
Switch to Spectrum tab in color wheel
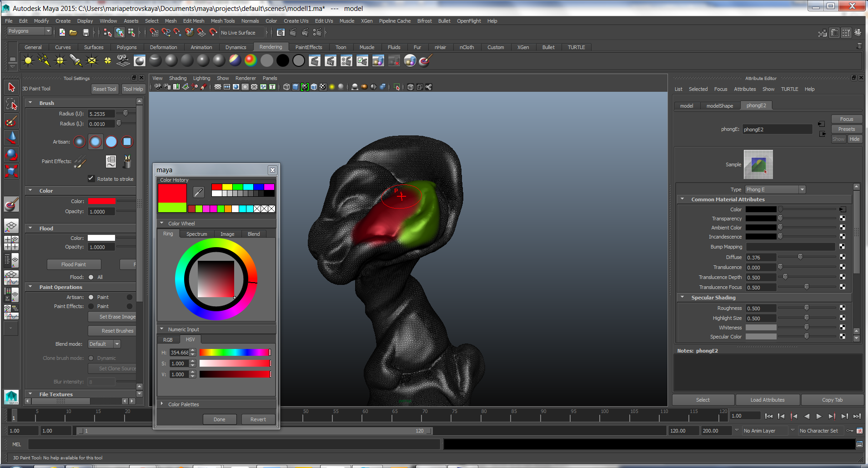[196, 234]
